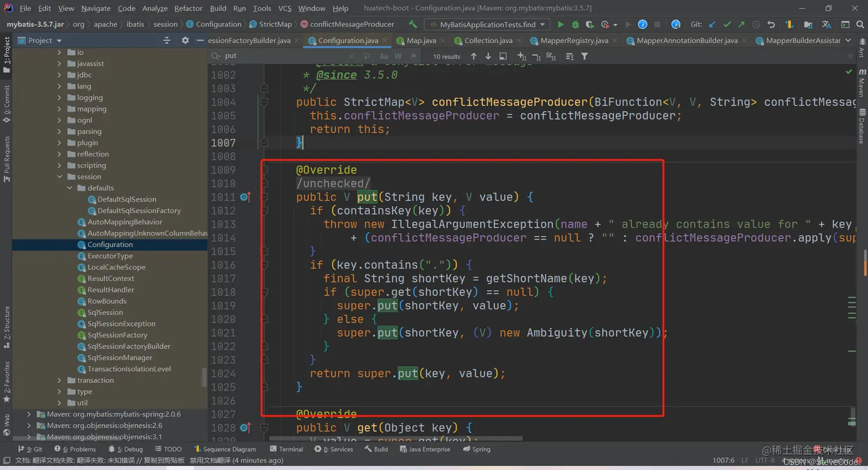Open the VCS menu
The image size is (868, 470).
[285, 8]
